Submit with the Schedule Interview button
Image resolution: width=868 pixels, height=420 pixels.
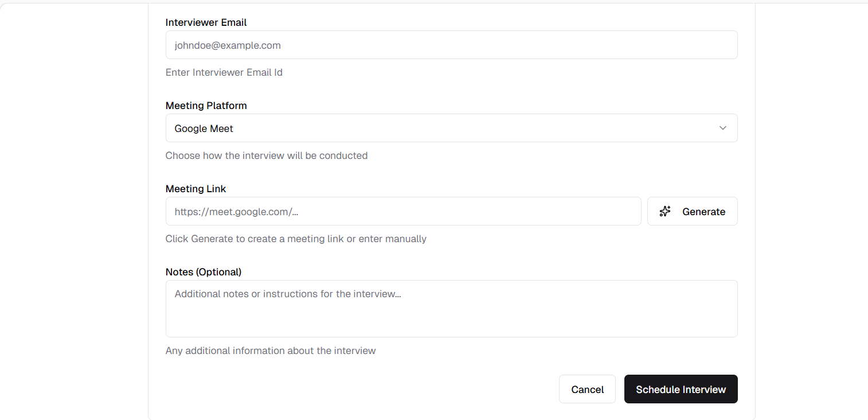point(681,390)
